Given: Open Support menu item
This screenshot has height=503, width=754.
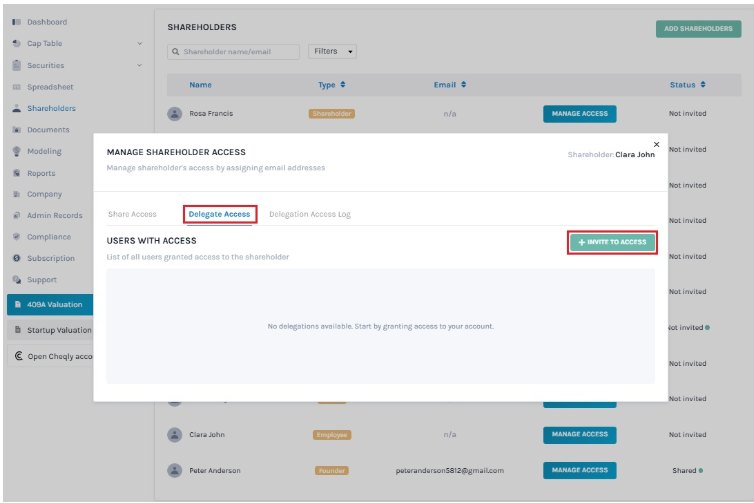Looking at the screenshot, I should [x=42, y=279].
